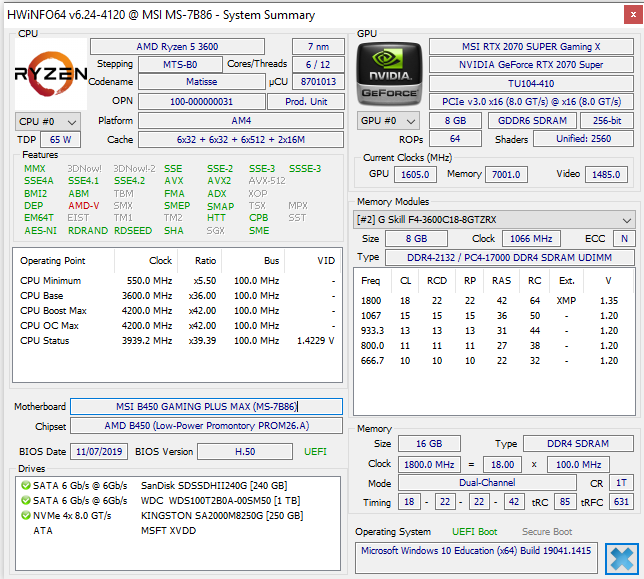
Task: Click the Cache 6x32 + 6x32 field
Action: pos(241,140)
